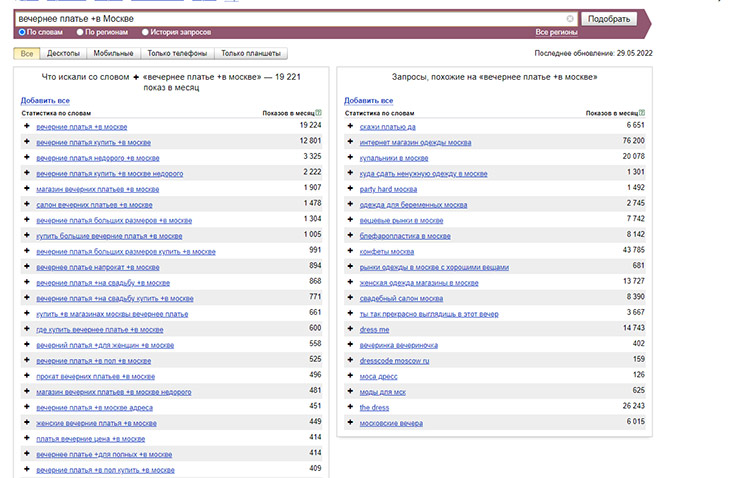This screenshot has width=750, height=478.
Task: Add 'party hard москва' via plus icon
Action: coord(350,188)
